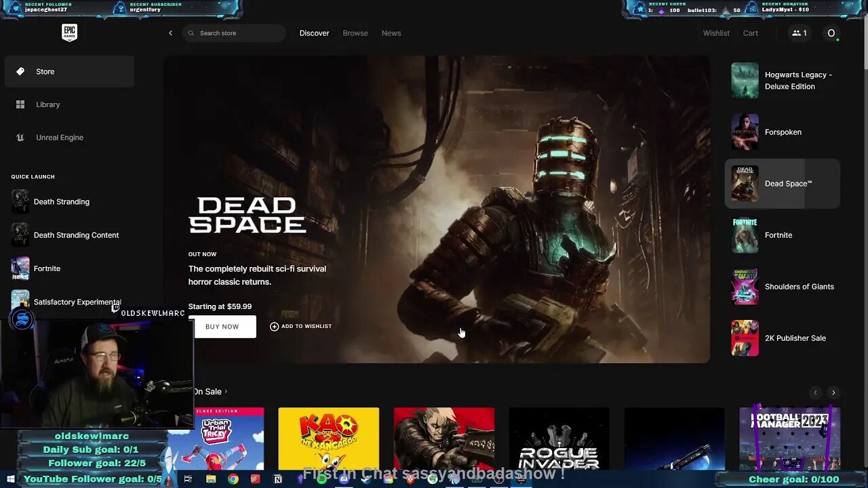Open Store in the sidebar

point(69,71)
